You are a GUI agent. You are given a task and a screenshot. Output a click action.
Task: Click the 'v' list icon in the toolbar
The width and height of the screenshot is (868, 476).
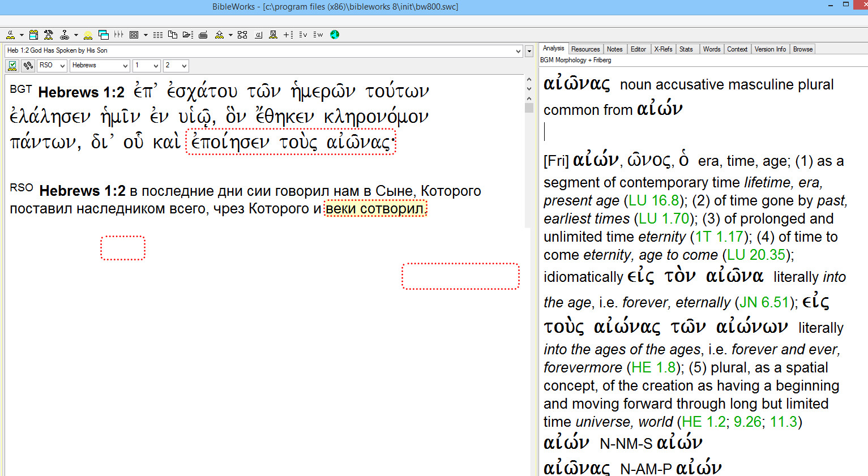[x=303, y=35]
